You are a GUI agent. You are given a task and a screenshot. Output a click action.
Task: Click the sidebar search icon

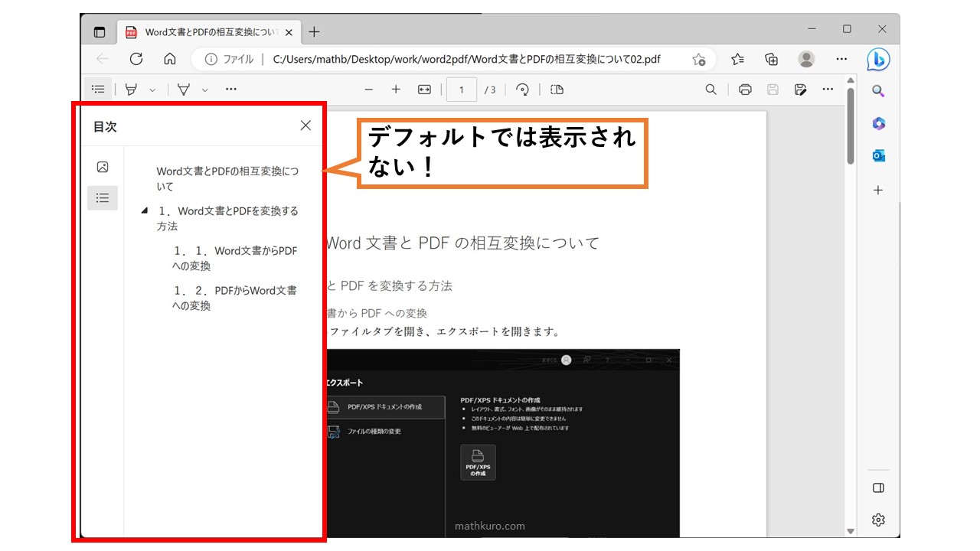click(x=878, y=91)
